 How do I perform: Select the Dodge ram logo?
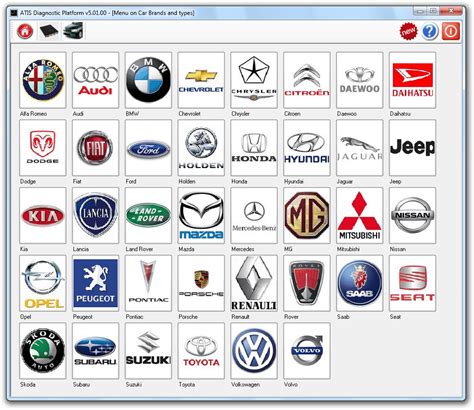[43, 148]
